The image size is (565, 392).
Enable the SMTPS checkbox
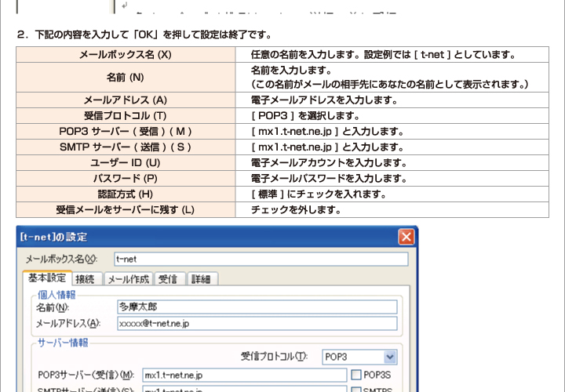coord(356,390)
